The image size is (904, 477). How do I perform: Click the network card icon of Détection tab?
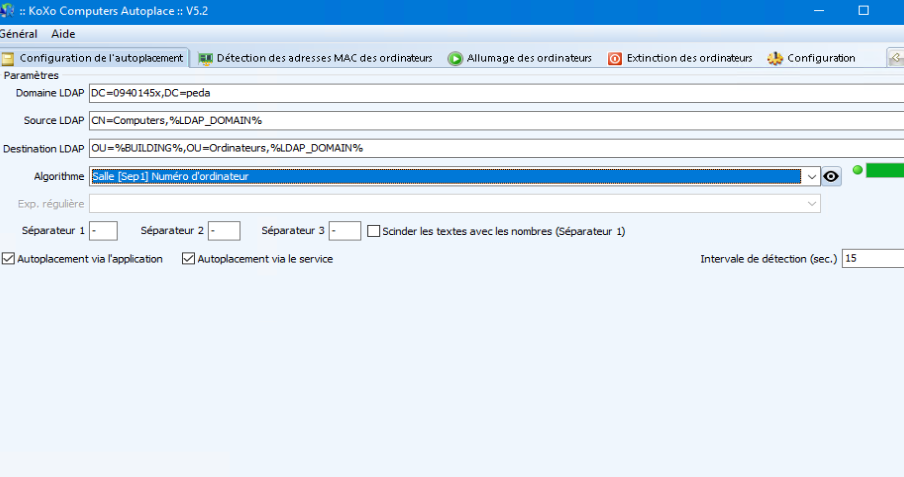point(205,59)
